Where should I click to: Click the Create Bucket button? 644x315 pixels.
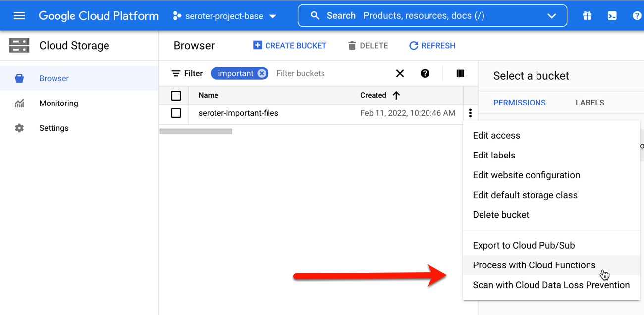coord(290,46)
